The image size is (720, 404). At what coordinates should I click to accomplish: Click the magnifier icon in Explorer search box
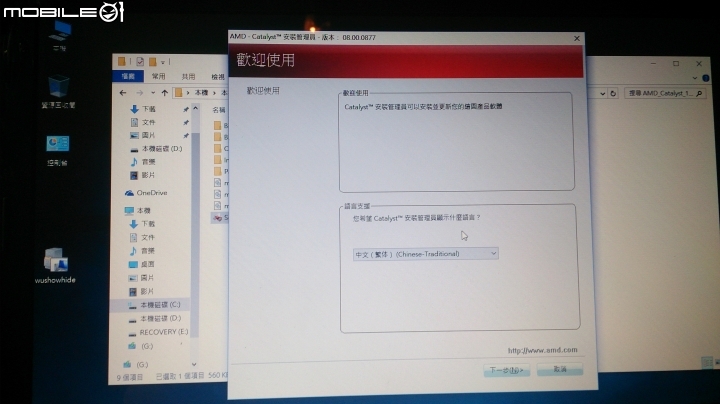tap(699, 94)
